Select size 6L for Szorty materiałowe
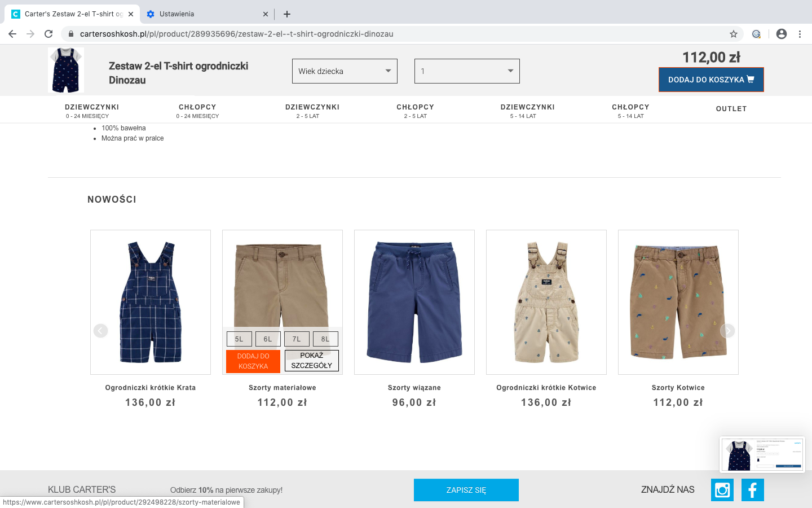 tap(268, 339)
